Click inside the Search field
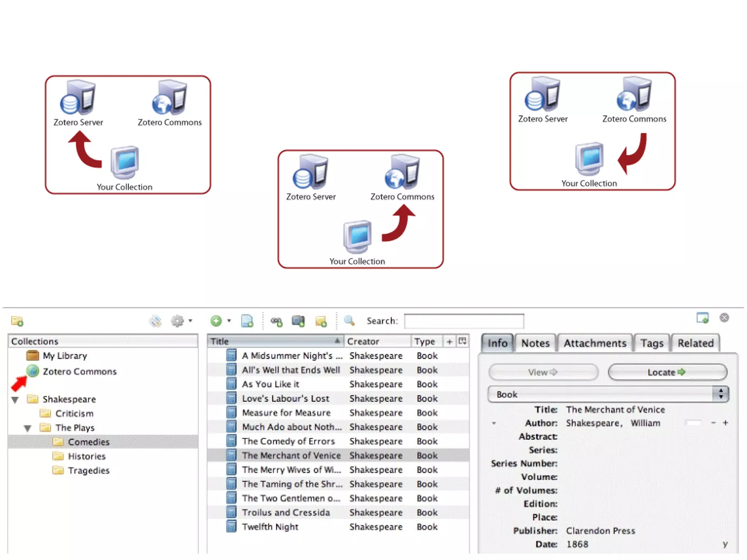Image resolution: width=747 pixels, height=560 pixels. (x=464, y=321)
